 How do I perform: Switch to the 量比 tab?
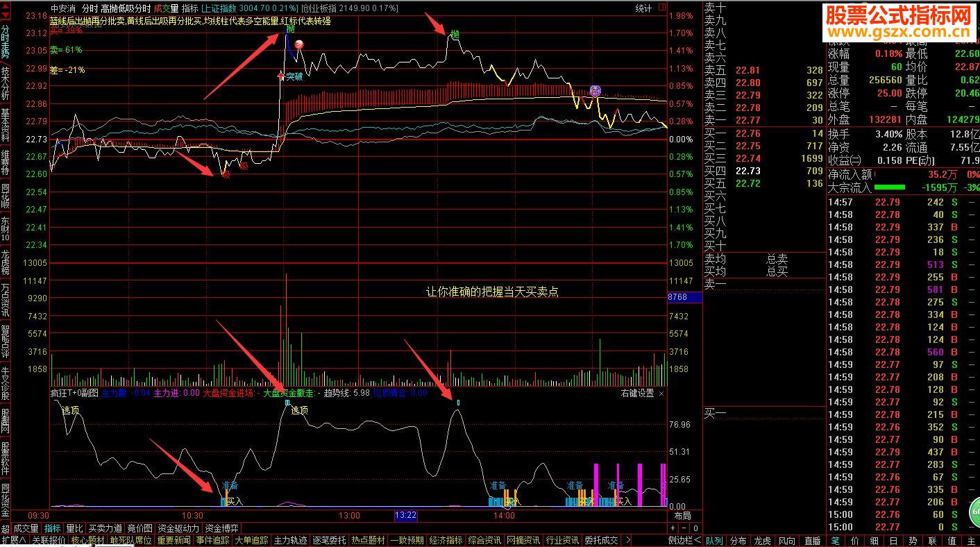click(74, 528)
